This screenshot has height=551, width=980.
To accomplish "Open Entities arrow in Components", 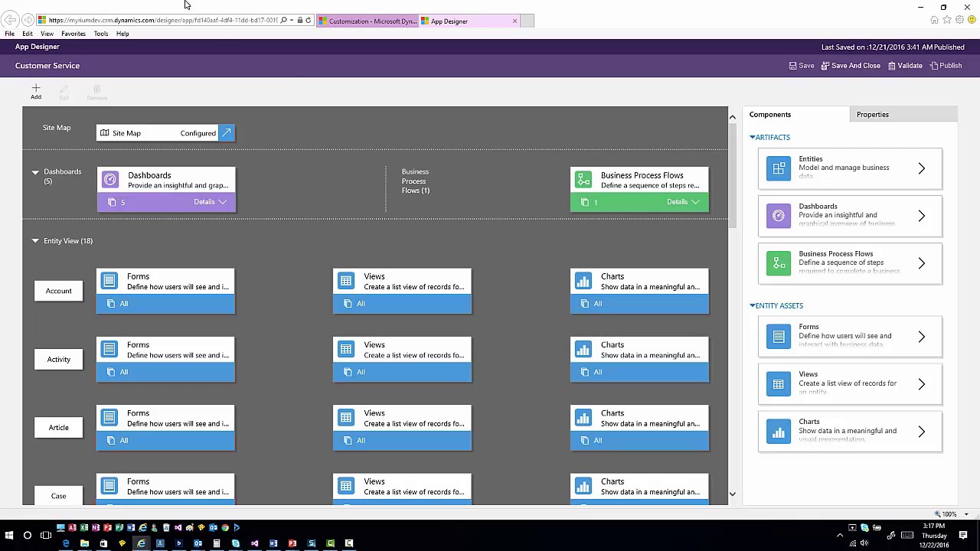I will [x=922, y=168].
